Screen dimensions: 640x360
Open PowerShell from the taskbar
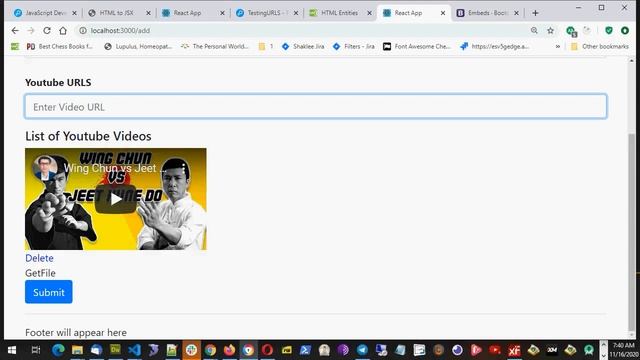point(305,350)
